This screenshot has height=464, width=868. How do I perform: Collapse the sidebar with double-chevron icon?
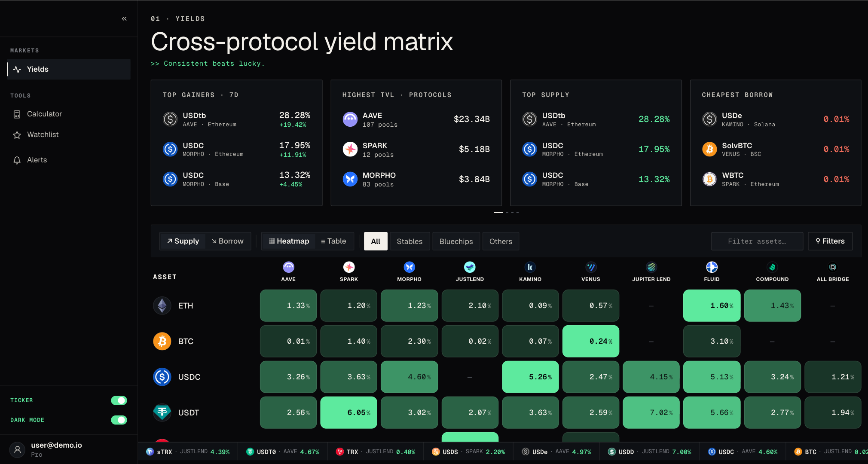124,18
